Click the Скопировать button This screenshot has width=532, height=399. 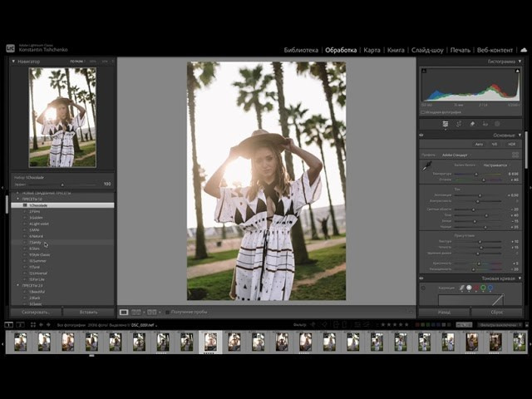pyautogui.click(x=36, y=312)
